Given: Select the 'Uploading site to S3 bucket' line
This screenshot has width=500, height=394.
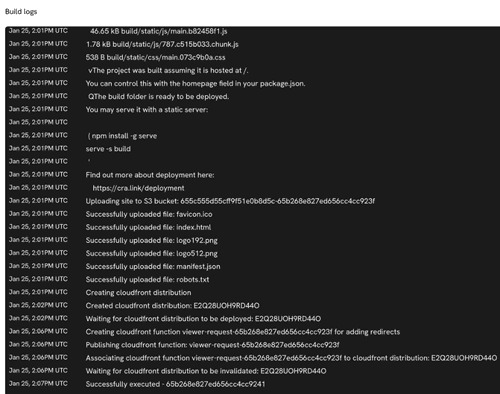Looking at the screenshot, I should point(230,201).
